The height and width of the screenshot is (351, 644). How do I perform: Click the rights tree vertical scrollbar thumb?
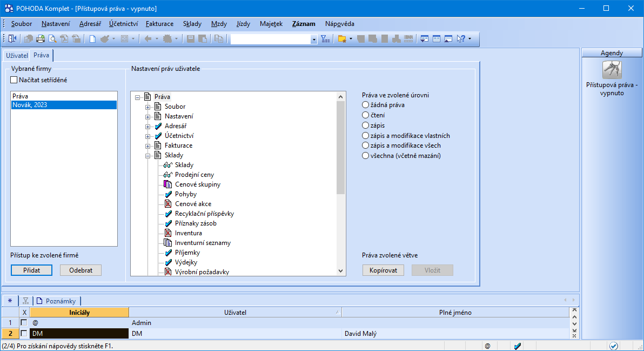pos(340,147)
